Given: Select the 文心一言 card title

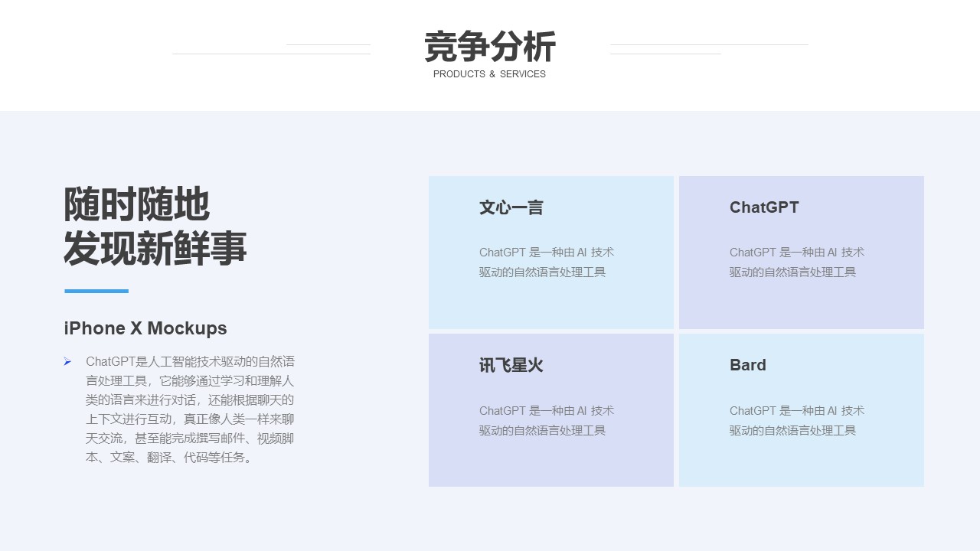Looking at the screenshot, I should pos(511,207).
